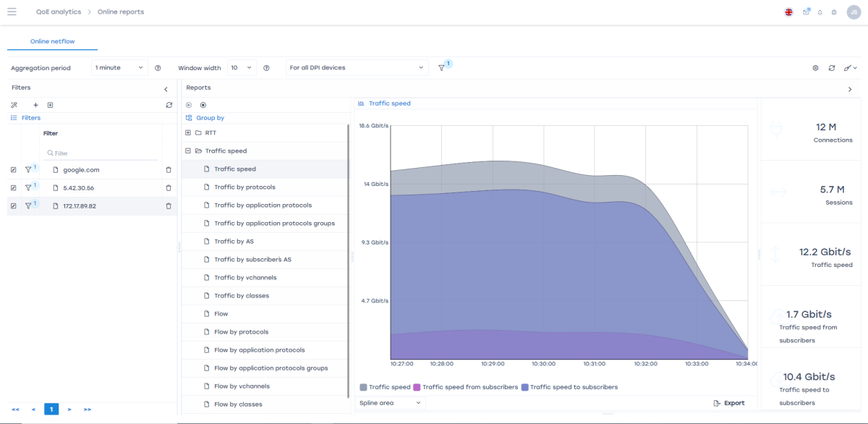
Task: Click the help icon next to Aggregation period
Action: click(158, 68)
